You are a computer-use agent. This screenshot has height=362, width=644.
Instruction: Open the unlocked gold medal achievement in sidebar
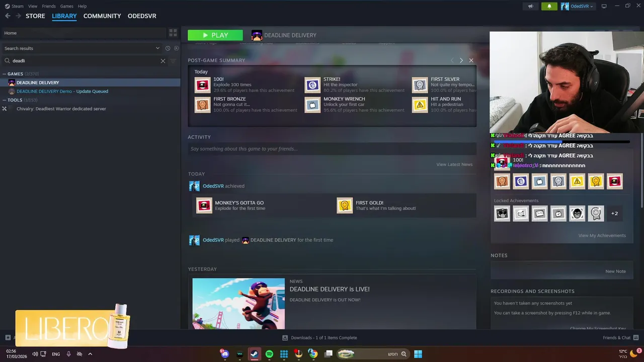pos(596,181)
